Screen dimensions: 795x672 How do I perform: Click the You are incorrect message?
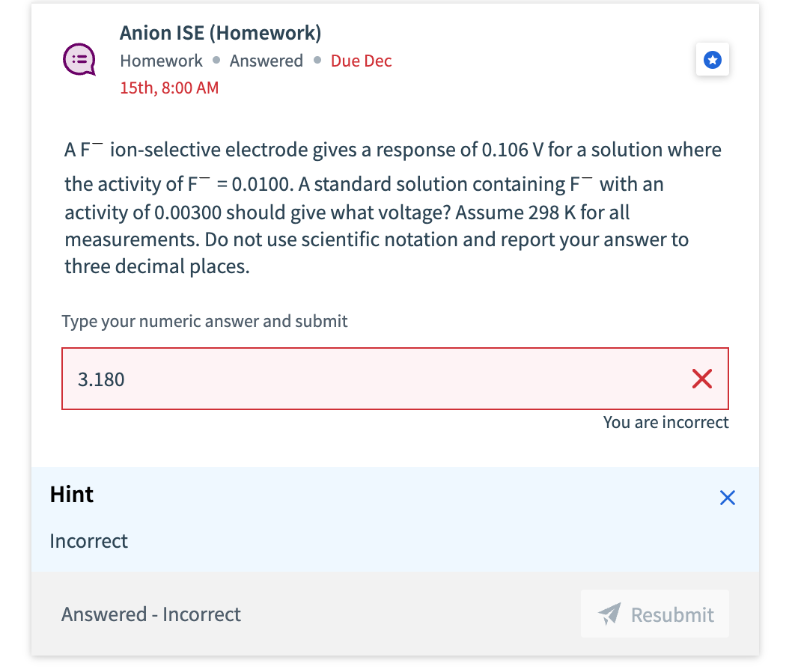[x=665, y=422]
